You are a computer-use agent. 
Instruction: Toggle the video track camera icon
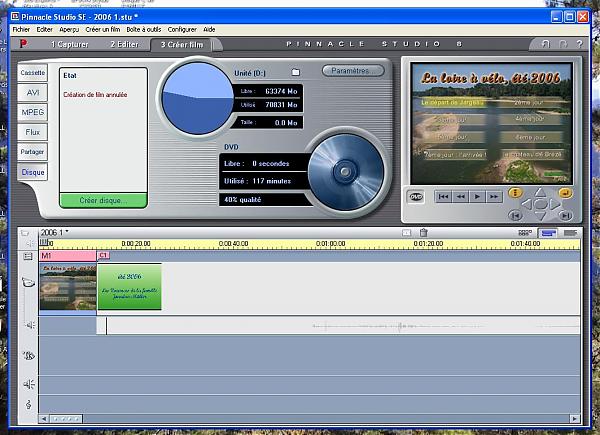(28, 283)
